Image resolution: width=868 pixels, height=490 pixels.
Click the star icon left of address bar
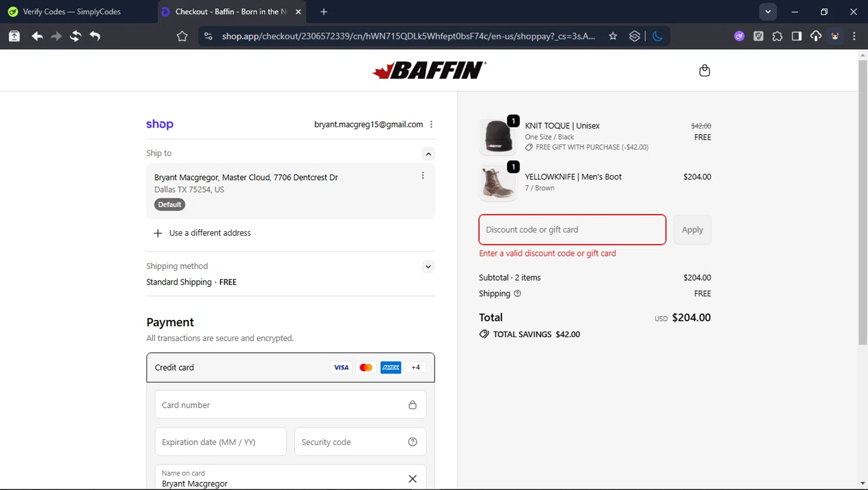click(182, 36)
